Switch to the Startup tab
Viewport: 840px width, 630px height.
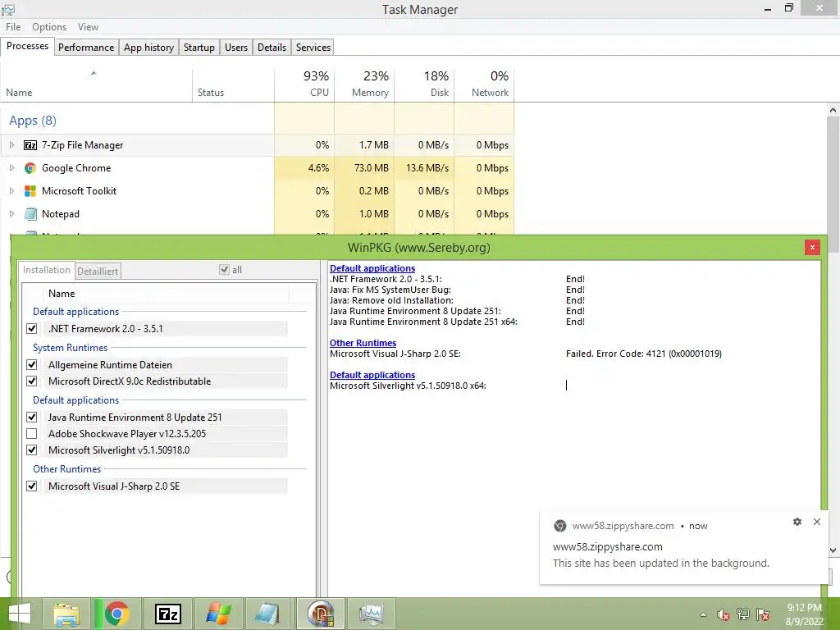(x=199, y=47)
